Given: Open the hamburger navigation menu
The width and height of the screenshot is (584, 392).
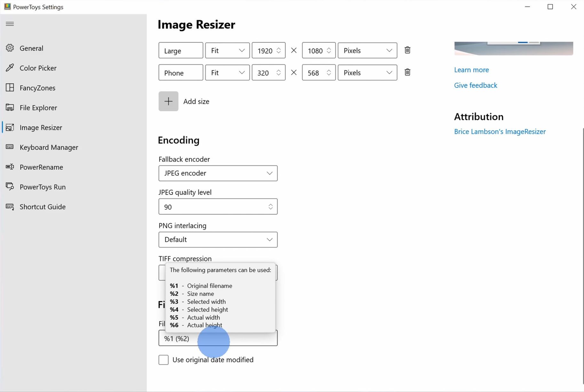Looking at the screenshot, I should pos(10,24).
